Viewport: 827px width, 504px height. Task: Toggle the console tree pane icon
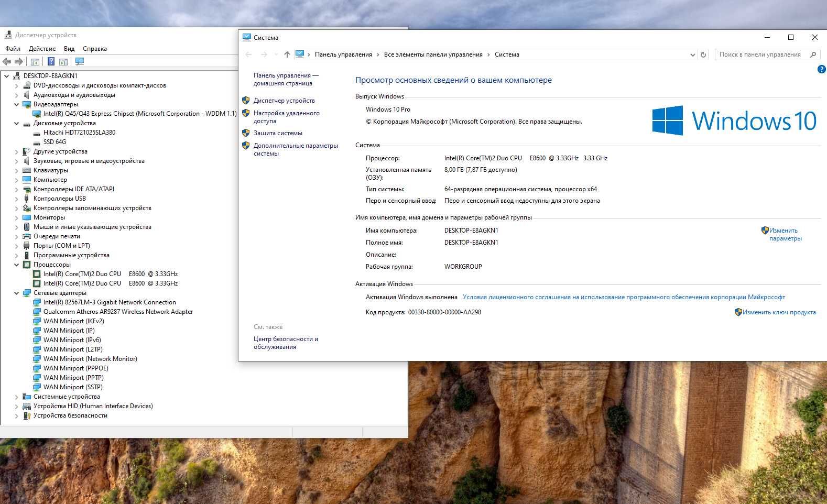[35, 61]
